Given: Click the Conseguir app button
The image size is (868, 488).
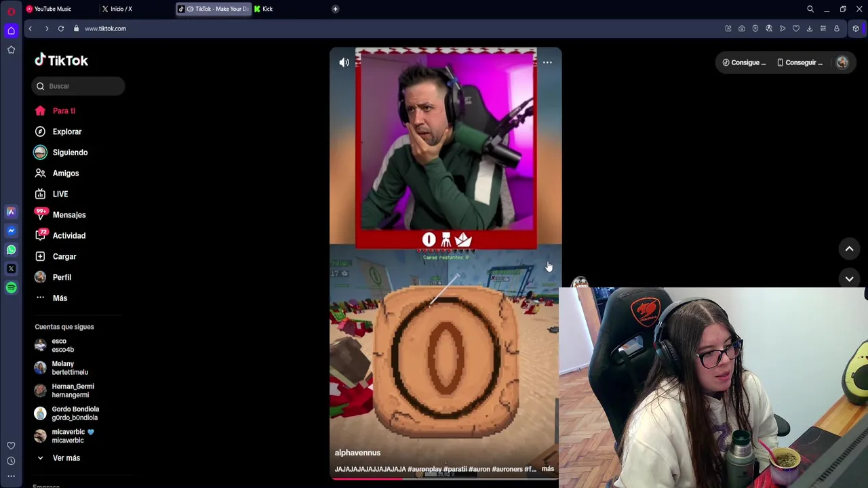Looking at the screenshot, I should (x=800, y=62).
